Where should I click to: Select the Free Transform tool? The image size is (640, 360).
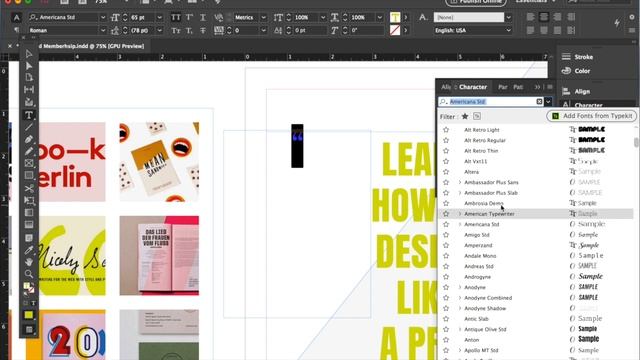29,200
